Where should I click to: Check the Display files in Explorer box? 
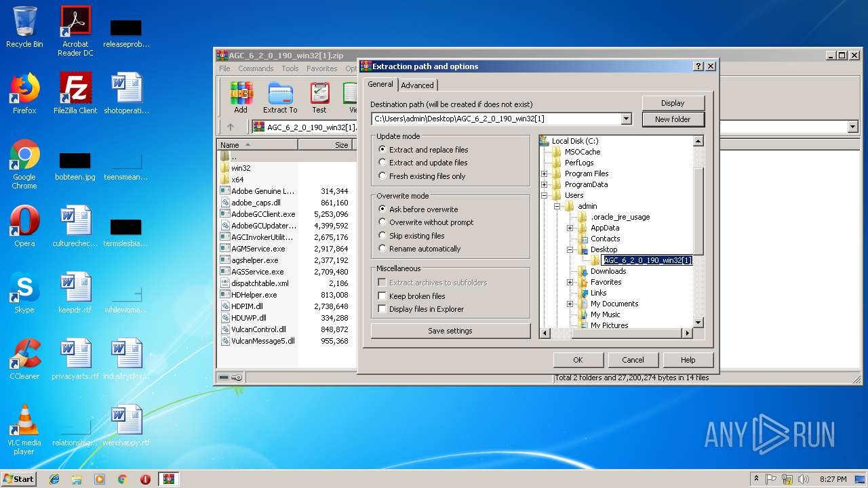[382, 309]
